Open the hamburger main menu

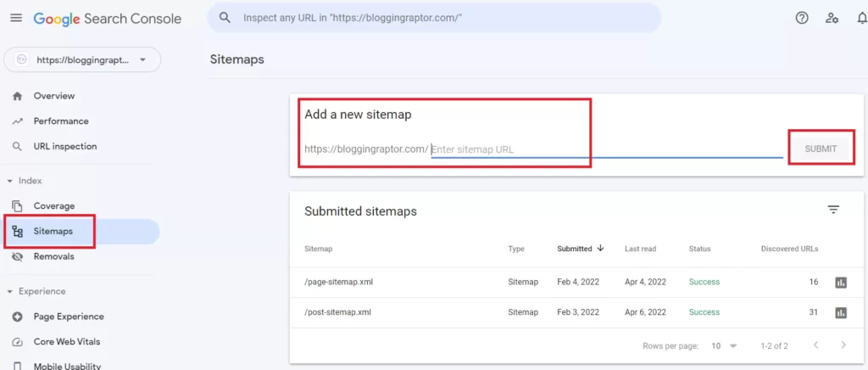pos(17,19)
